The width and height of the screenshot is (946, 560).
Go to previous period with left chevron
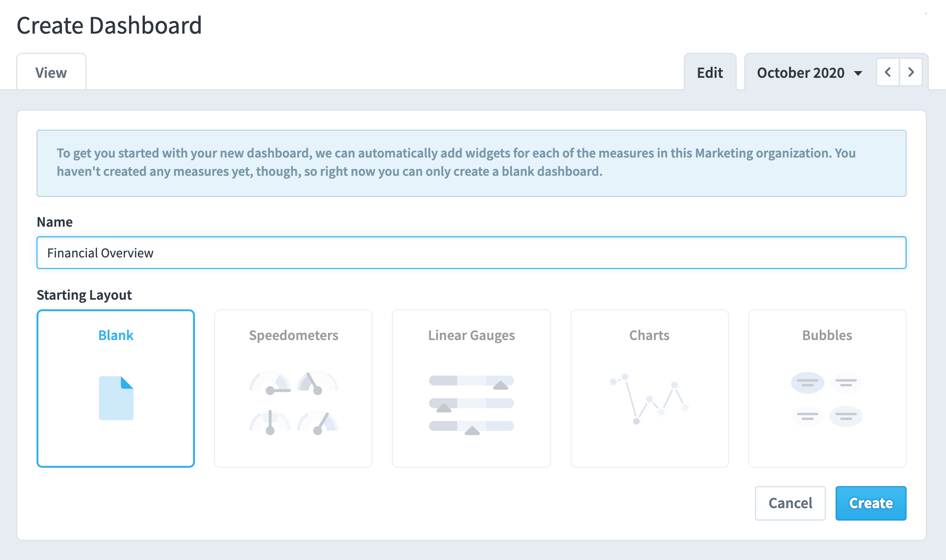click(x=888, y=73)
